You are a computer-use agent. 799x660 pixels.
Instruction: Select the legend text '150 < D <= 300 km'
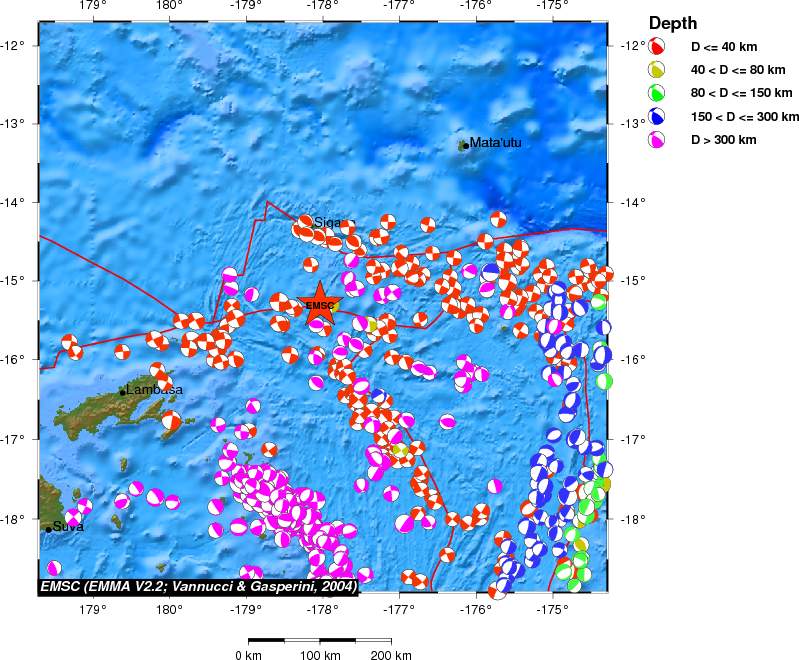point(745,117)
